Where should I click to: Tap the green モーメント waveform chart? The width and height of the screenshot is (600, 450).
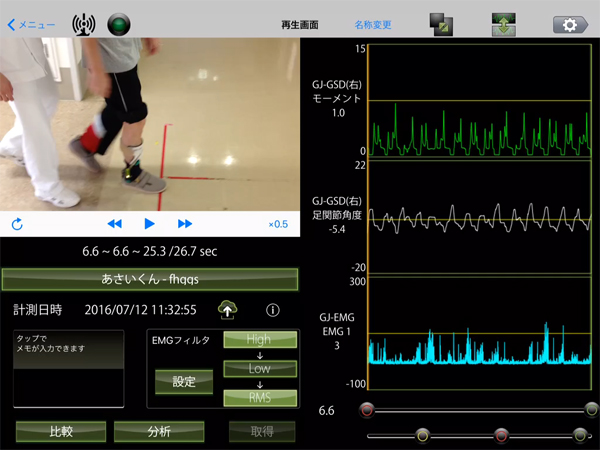[479, 101]
